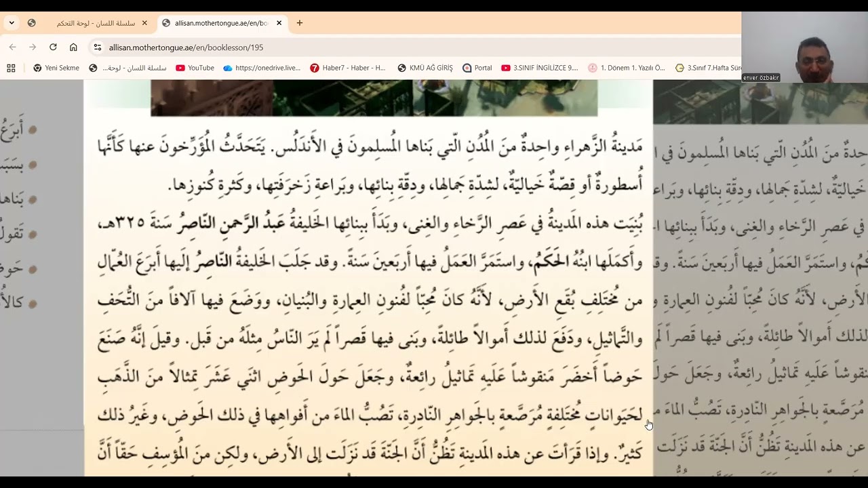The width and height of the screenshot is (868, 488).
Task: Reload the current page
Action: [53, 47]
